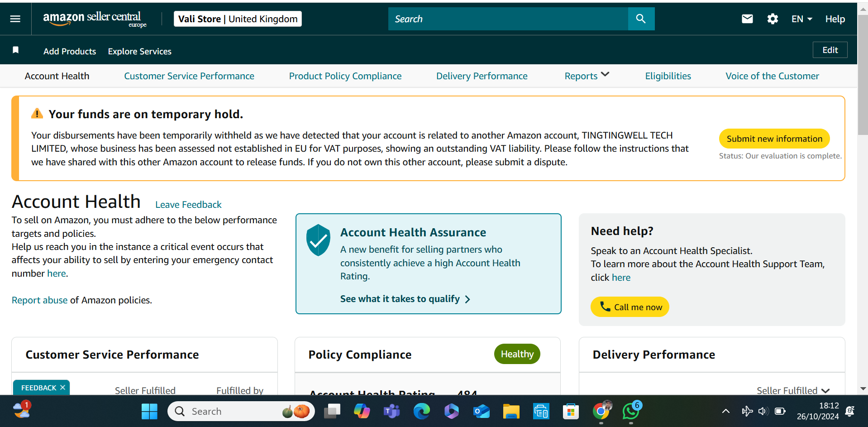Open the weather widget in the taskbar
Image resolution: width=868 pixels, height=427 pixels.
[21, 410]
